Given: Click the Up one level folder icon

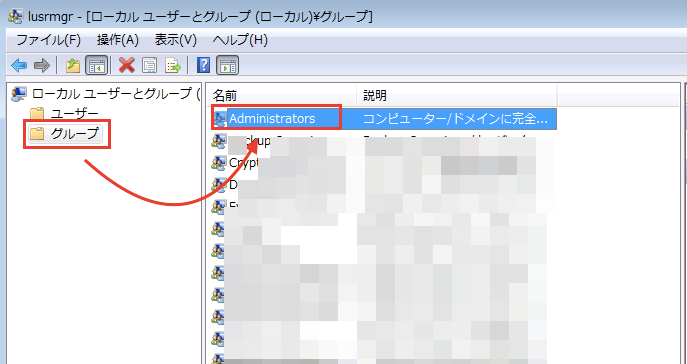Looking at the screenshot, I should tap(73, 66).
